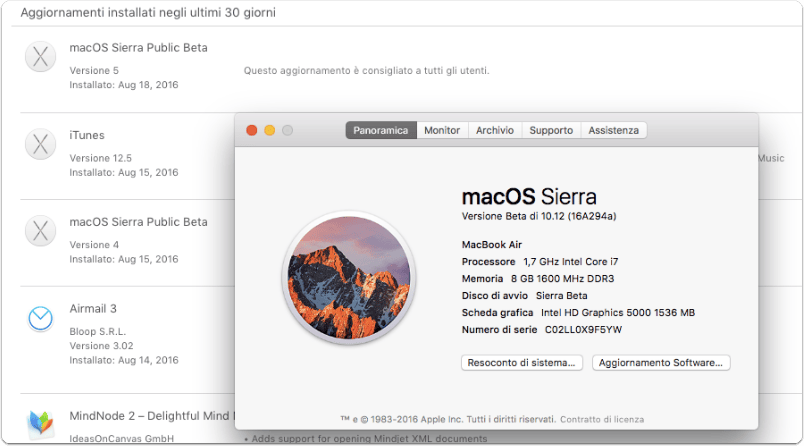Minimize the About This Mac window
Image resolution: width=804 pixels, height=446 pixels.
(270, 130)
